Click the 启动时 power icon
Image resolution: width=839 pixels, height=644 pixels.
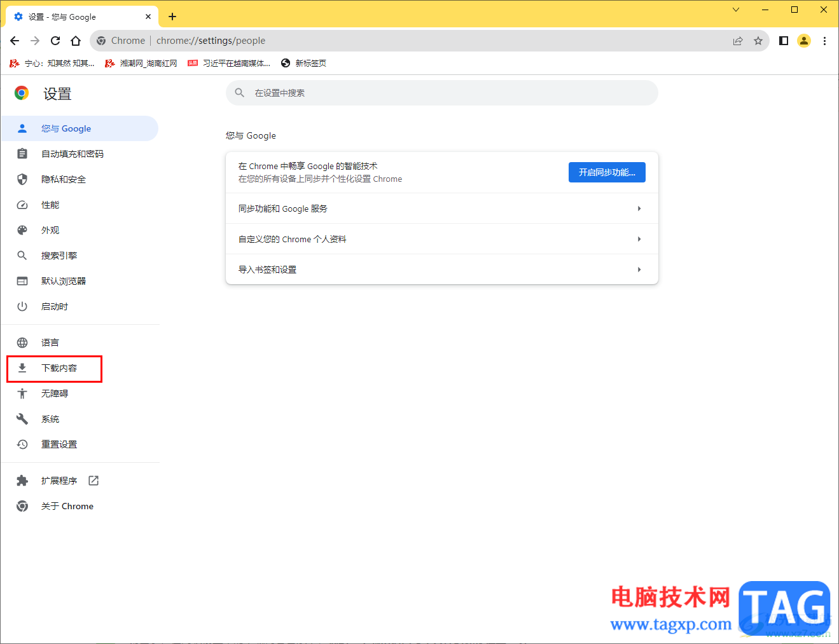click(x=22, y=306)
